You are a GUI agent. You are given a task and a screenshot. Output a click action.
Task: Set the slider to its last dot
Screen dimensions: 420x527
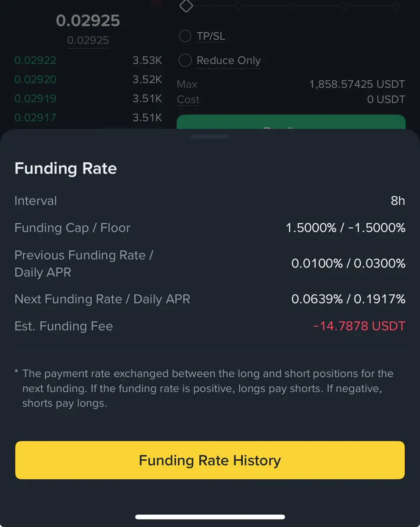(x=396, y=6)
